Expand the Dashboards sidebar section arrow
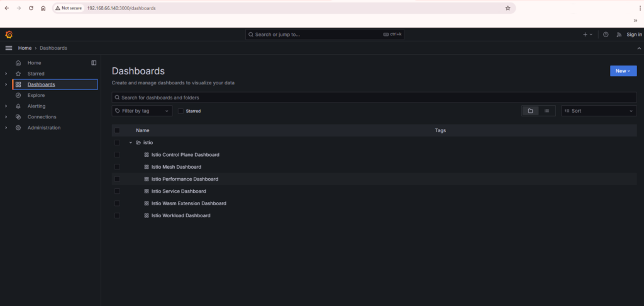Image resolution: width=644 pixels, height=306 pixels. [6, 84]
